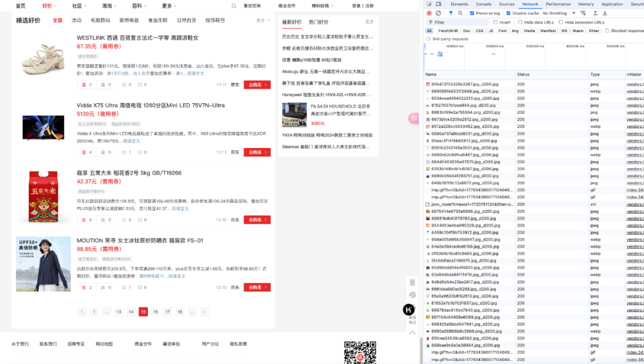The image size is (644, 364).
Task: Check 3rd-party requests checkbox
Action: coord(428,39)
